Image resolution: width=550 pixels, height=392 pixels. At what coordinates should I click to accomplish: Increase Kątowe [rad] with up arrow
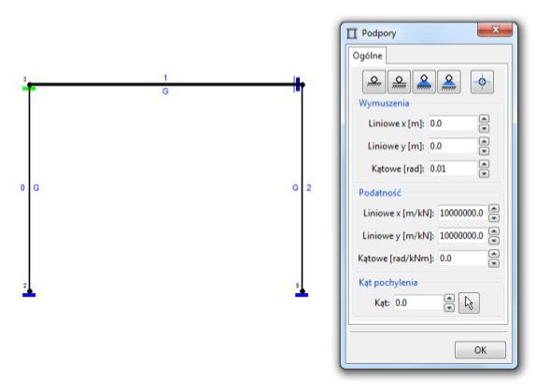click(x=484, y=164)
